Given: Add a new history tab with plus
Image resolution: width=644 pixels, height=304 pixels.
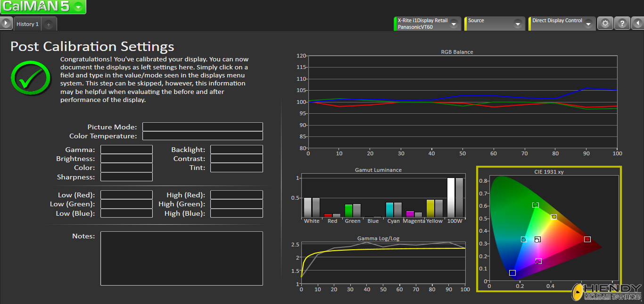Looking at the screenshot, I should click(x=49, y=24).
